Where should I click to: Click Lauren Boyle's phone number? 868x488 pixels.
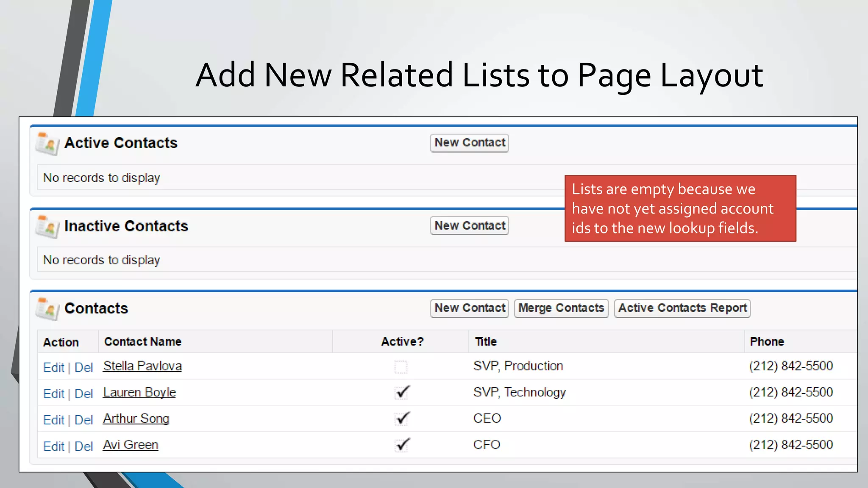click(791, 392)
